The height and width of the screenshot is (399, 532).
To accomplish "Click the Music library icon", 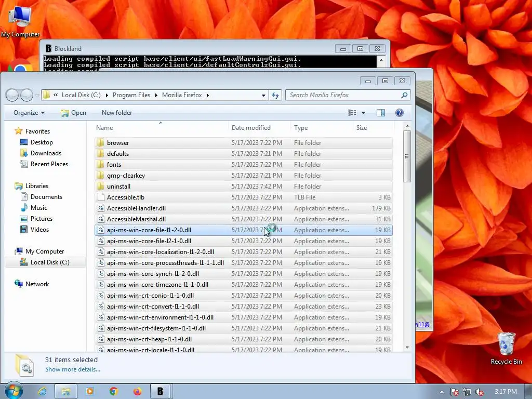I will pyautogui.click(x=24, y=208).
